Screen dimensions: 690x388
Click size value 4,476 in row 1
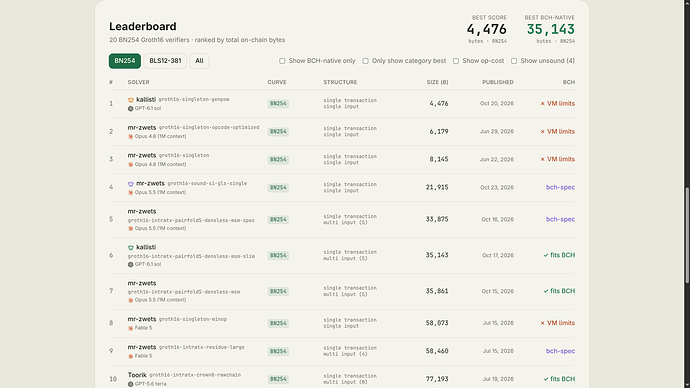click(439, 103)
